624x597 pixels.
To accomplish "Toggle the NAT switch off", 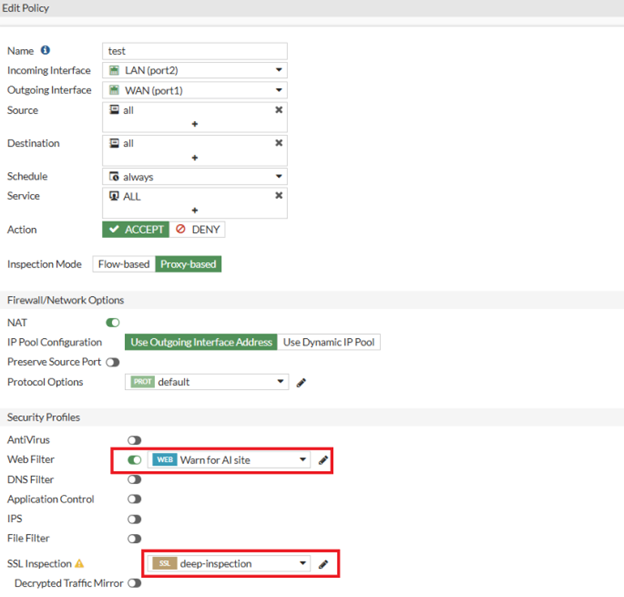I will tap(113, 323).
